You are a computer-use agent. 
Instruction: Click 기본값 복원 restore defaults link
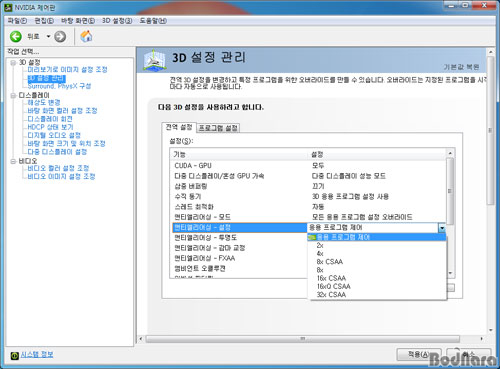tap(461, 67)
